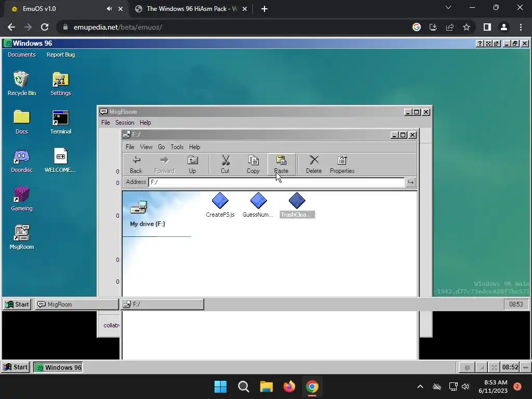The height and width of the screenshot is (399, 532).
Task: Open a new Chrome tab
Action: pyautogui.click(x=264, y=9)
